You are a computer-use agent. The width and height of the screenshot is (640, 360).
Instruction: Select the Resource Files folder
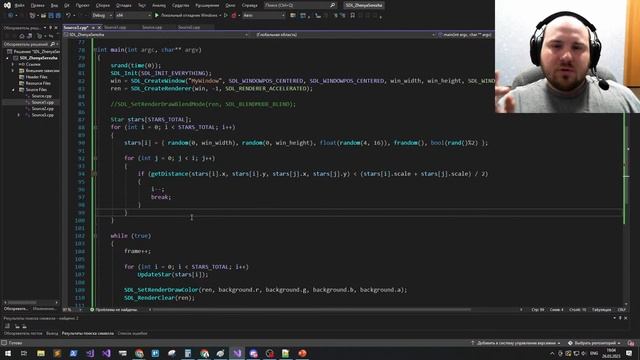coord(38,83)
